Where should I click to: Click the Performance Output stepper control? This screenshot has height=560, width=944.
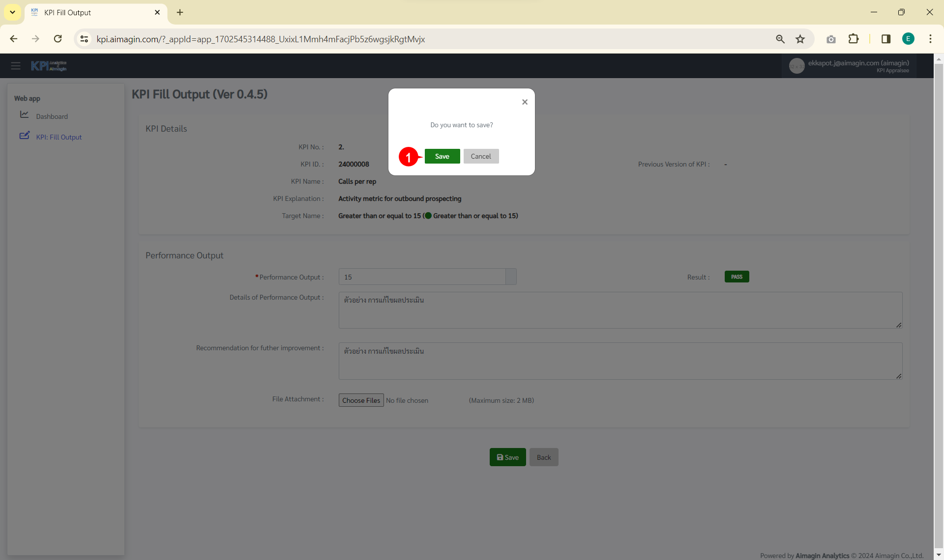point(511,277)
